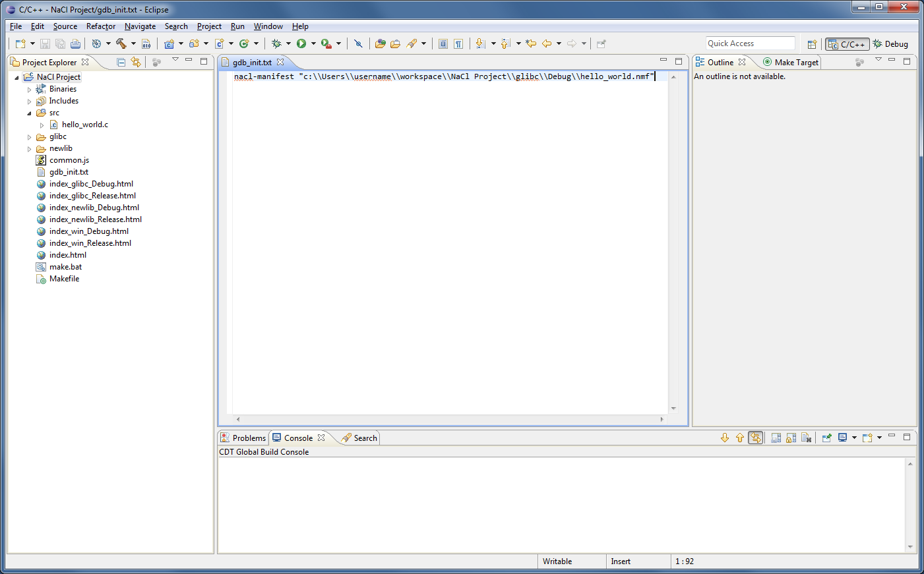
Task: Open the Build hammer dropdown arrow
Action: coord(133,44)
